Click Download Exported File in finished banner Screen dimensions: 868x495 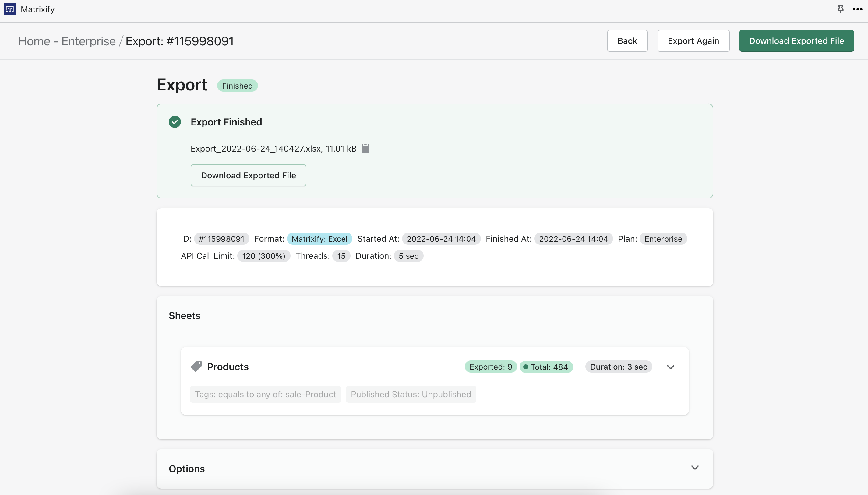248,175
